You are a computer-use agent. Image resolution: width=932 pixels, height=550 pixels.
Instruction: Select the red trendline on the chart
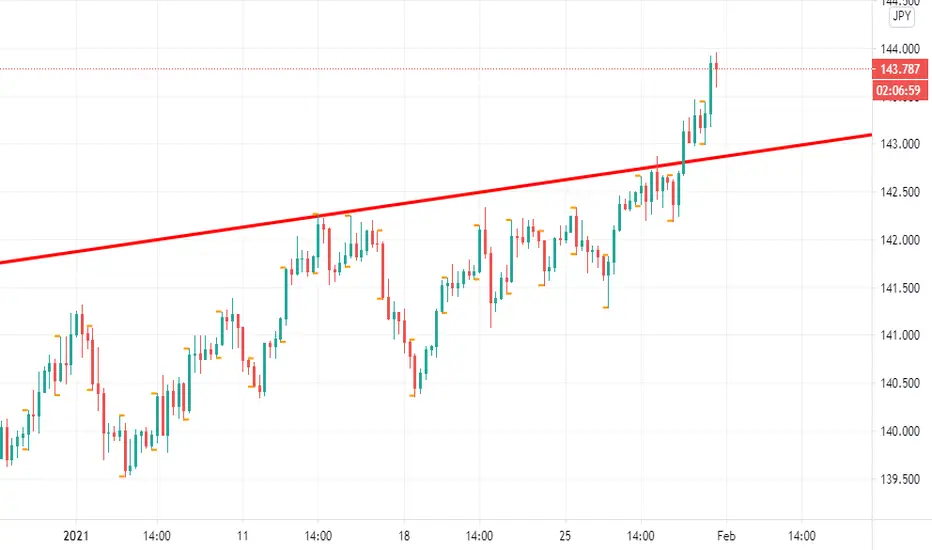436,199
